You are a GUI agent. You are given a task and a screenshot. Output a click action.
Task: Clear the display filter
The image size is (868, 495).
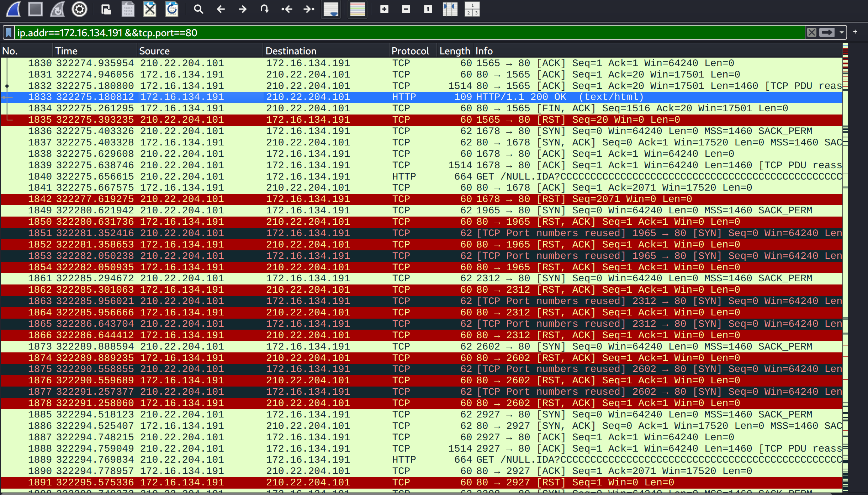click(812, 33)
